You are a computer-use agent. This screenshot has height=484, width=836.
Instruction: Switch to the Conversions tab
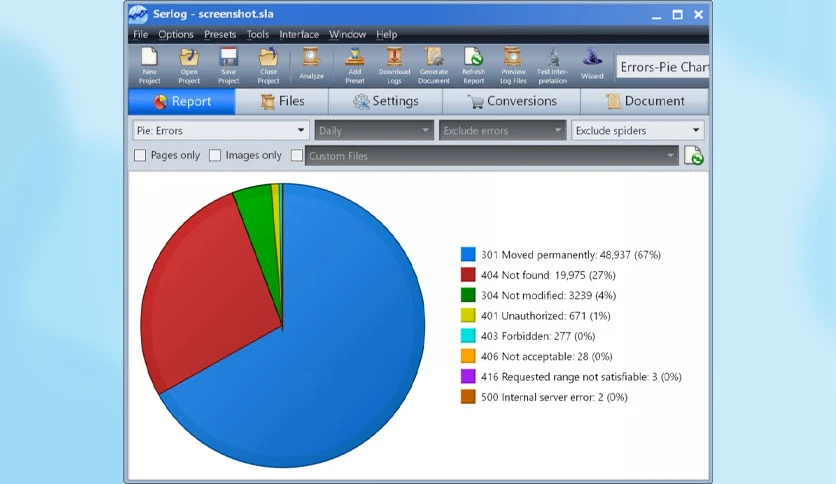coord(512,101)
